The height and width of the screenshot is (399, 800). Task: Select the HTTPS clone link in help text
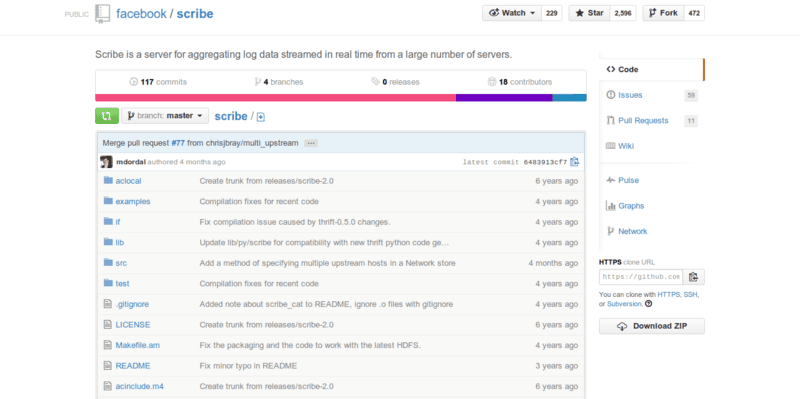coord(669,294)
